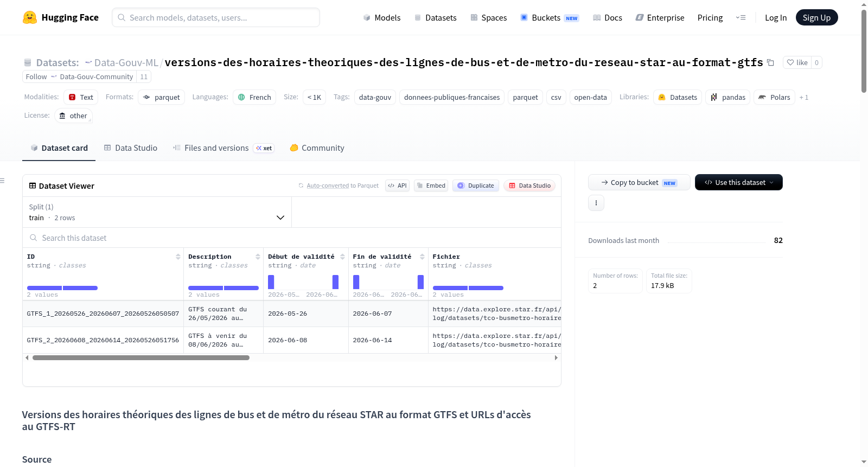
Task: Click the Log In link
Action: coord(776,17)
